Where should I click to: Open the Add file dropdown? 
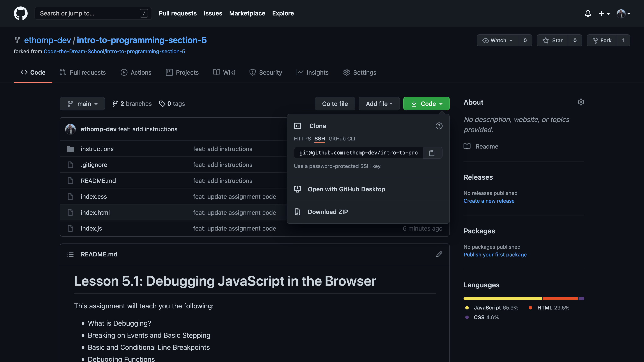[379, 104]
